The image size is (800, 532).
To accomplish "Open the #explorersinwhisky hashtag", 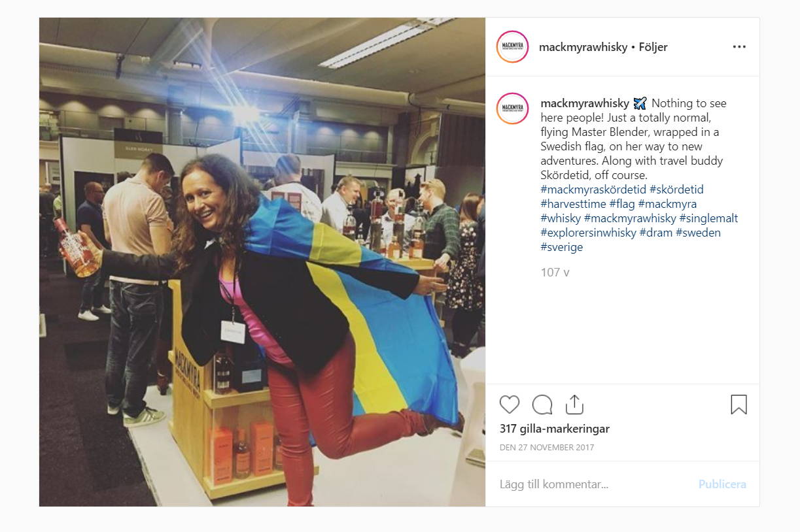I will tap(588, 233).
